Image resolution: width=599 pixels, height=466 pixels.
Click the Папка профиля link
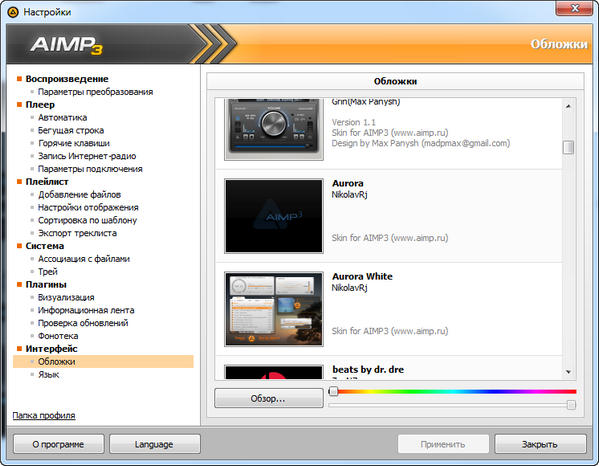coord(44,416)
